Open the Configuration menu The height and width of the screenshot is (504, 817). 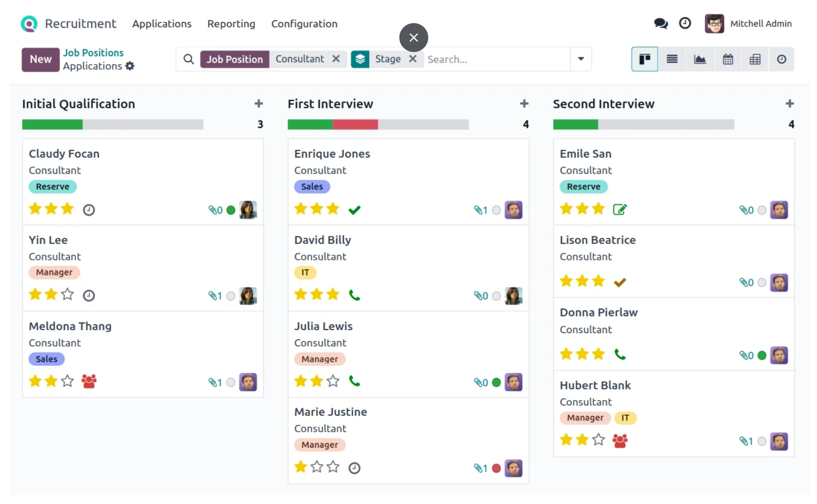point(304,24)
